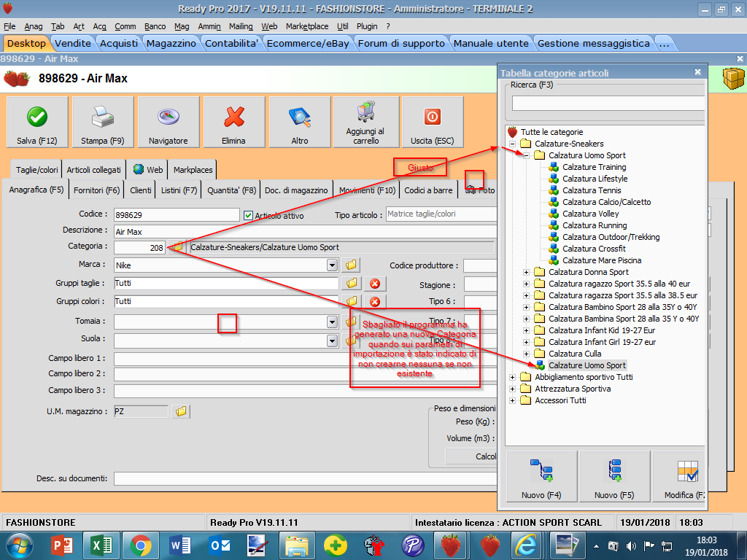This screenshot has height=560, width=747.
Task: Select Calzature Training category item
Action: pos(594,167)
